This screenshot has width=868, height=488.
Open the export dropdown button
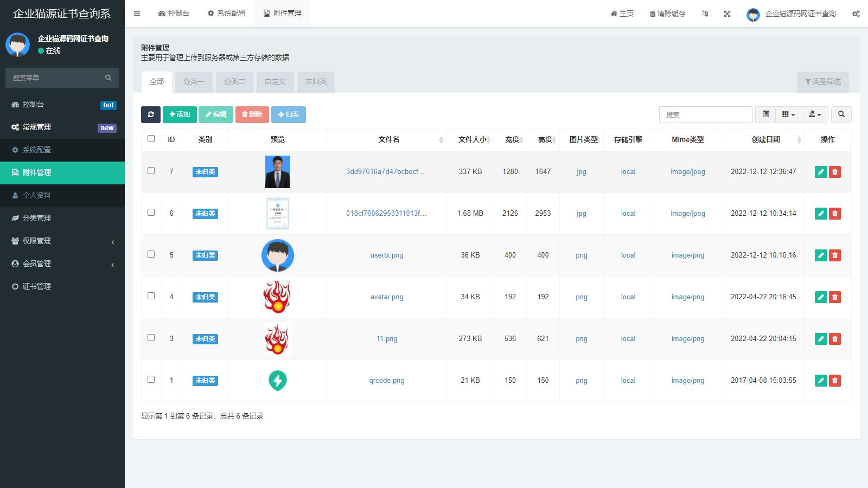(x=815, y=114)
